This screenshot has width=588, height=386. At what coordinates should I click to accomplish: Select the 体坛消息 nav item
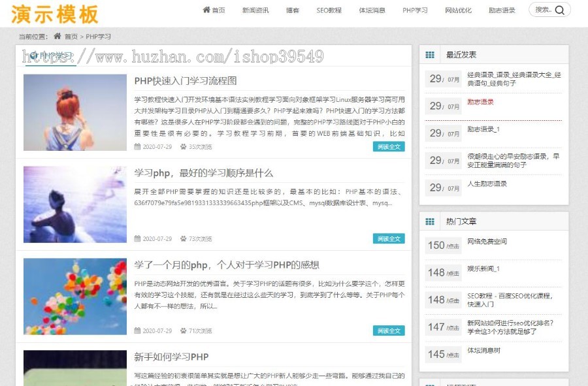[372, 10]
